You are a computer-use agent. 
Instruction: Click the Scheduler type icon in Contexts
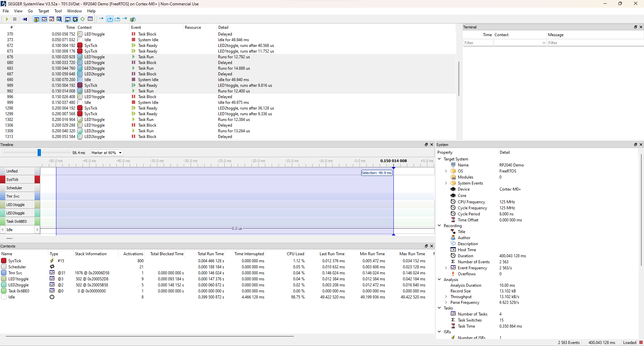coord(52,267)
